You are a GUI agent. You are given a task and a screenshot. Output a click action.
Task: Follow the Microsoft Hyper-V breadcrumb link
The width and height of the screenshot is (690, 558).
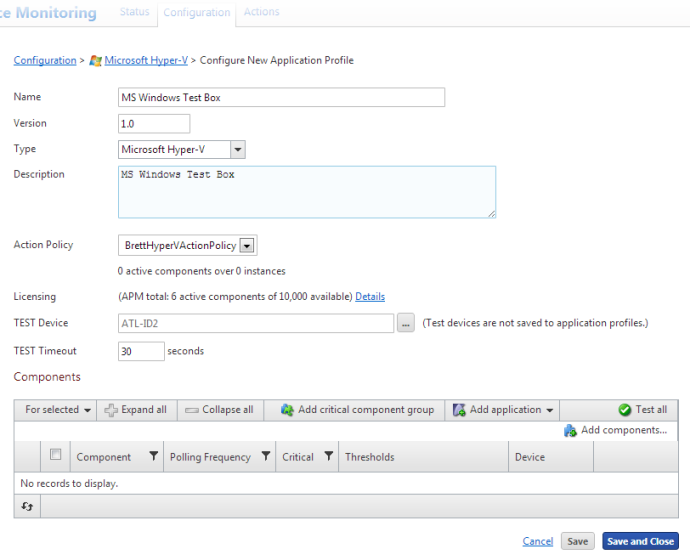click(x=146, y=60)
